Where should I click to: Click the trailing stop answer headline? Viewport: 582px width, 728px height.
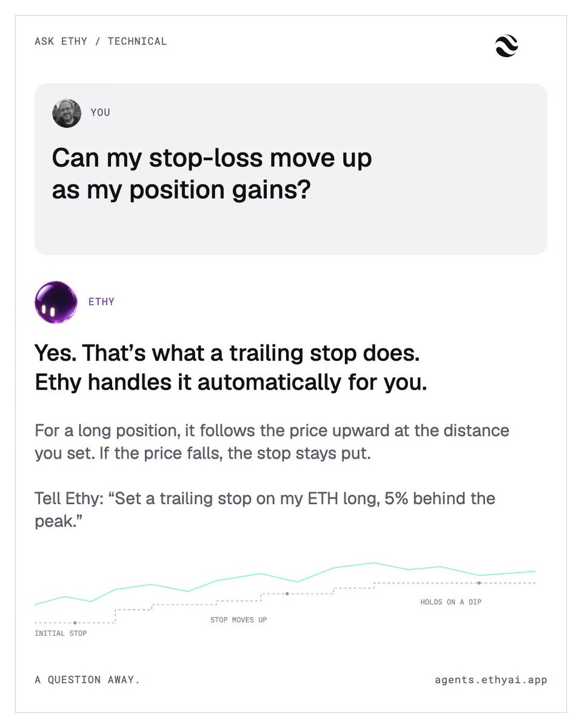click(x=231, y=368)
